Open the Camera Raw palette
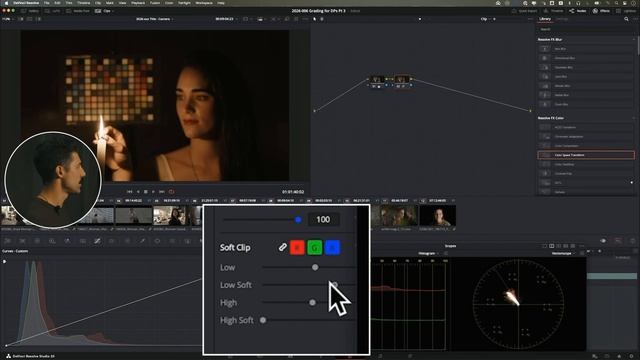Viewport: 640px width, 360px height. tap(7, 241)
